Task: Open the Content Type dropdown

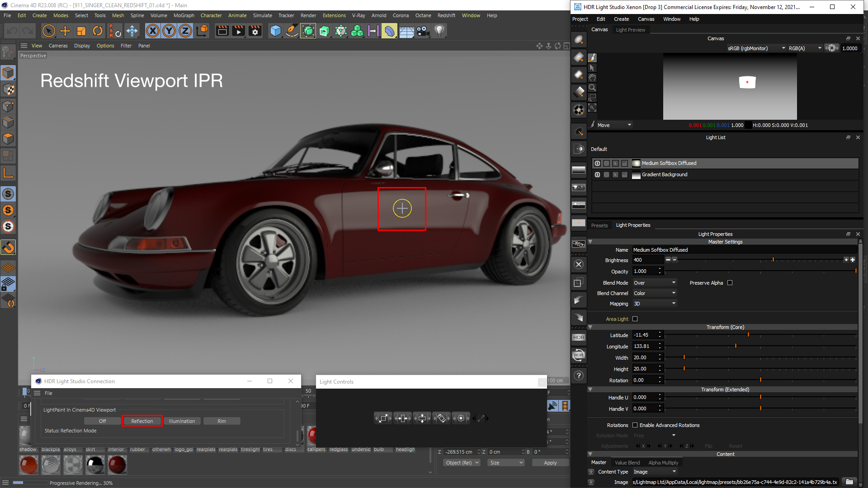Action: (x=654, y=472)
